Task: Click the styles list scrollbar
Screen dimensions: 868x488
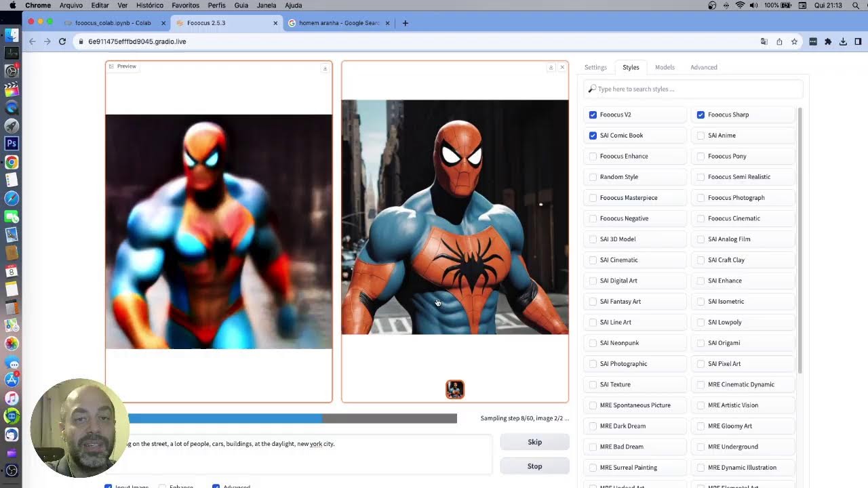Action: pyautogui.click(x=800, y=241)
